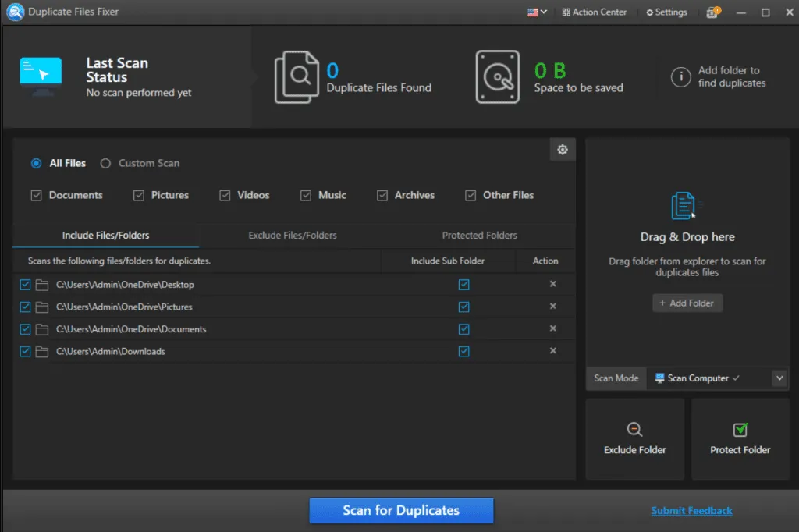Expand the Scan Mode dropdown arrow
Image resolution: width=799 pixels, height=532 pixels.
coord(779,378)
